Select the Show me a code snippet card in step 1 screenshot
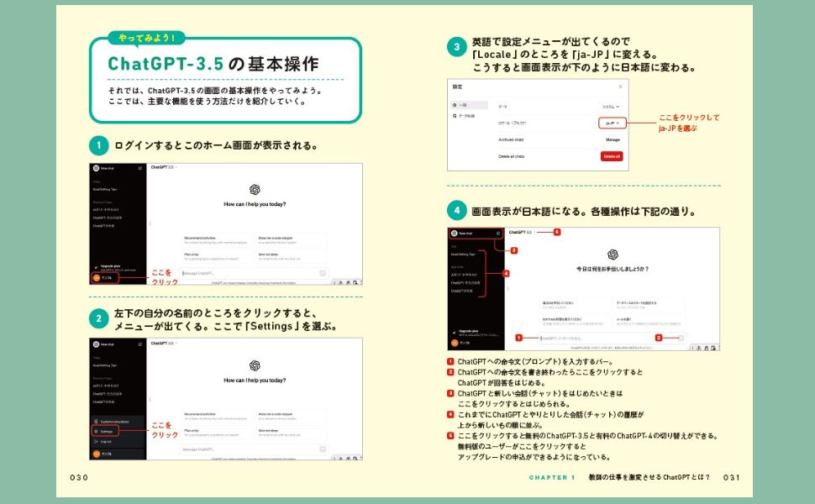This screenshot has width=815, height=504. [x=291, y=240]
